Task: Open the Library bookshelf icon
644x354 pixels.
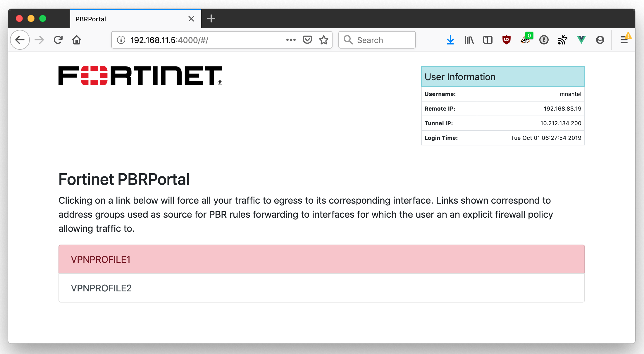Action: (x=469, y=40)
